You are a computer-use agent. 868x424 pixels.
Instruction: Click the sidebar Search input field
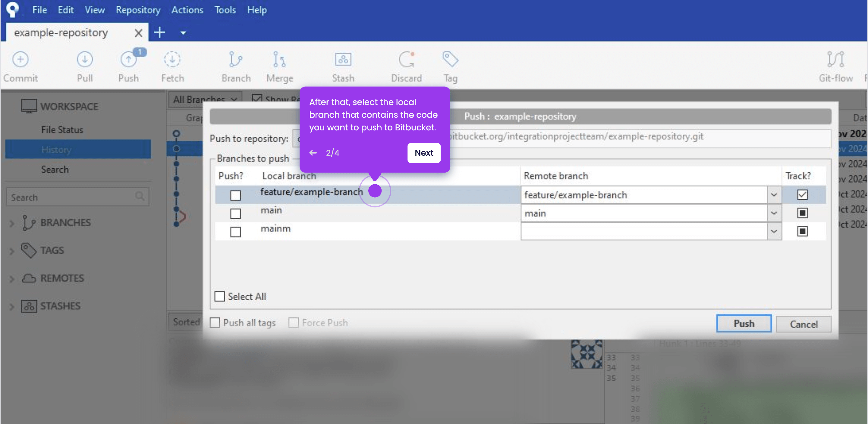pos(77,197)
